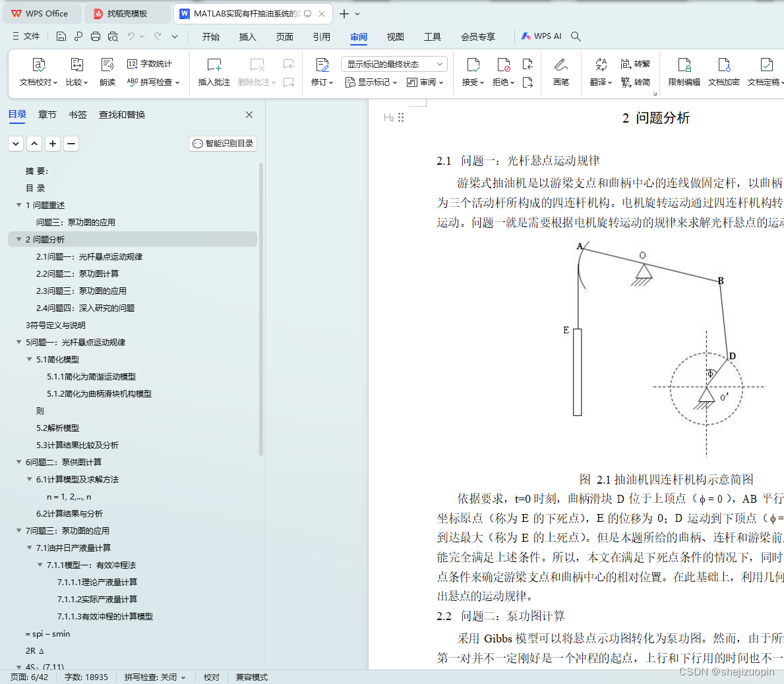Open 字数统计 word count
This screenshot has height=684, width=784.
[x=150, y=64]
